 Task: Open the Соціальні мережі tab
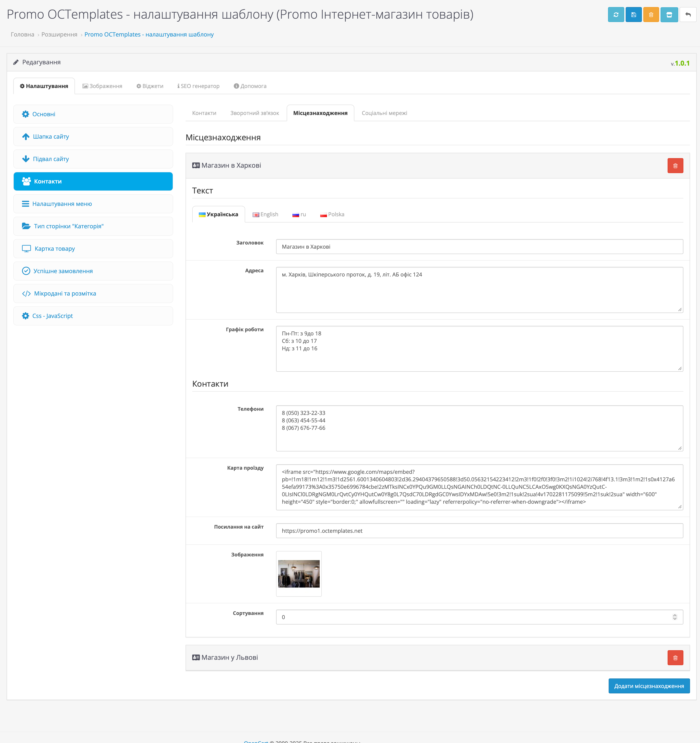coord(384,113)
